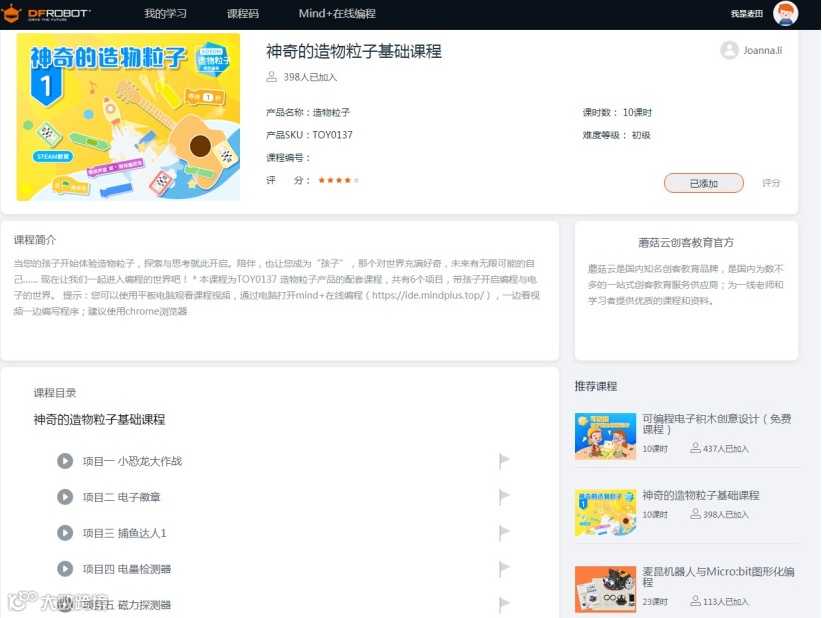Click the flag icon for 项目五 磁力探测器
This screenshot has height=618, width=822.
(x=504, y=604)
